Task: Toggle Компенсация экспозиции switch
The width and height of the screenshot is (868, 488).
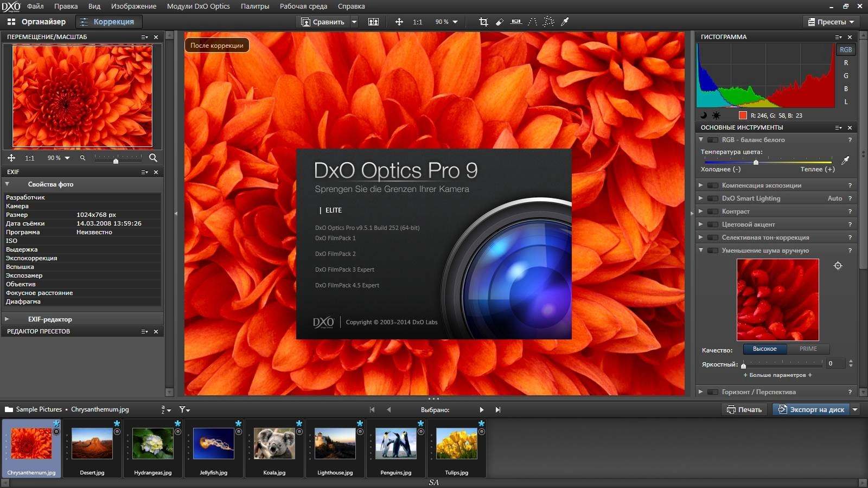Action: coord(713,185)
